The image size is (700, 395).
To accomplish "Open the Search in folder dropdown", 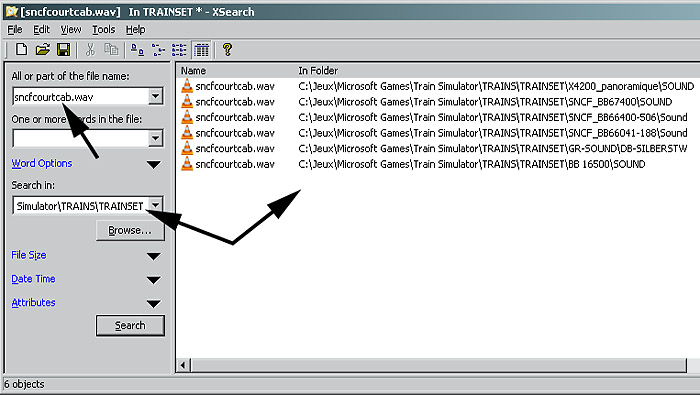I will click(155, 205).
